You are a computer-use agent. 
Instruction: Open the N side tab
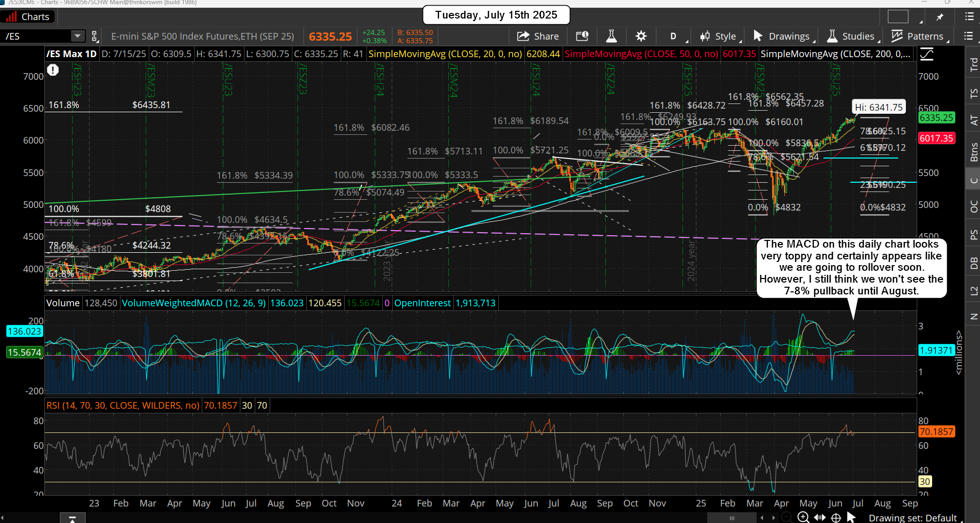click(973, 317)
